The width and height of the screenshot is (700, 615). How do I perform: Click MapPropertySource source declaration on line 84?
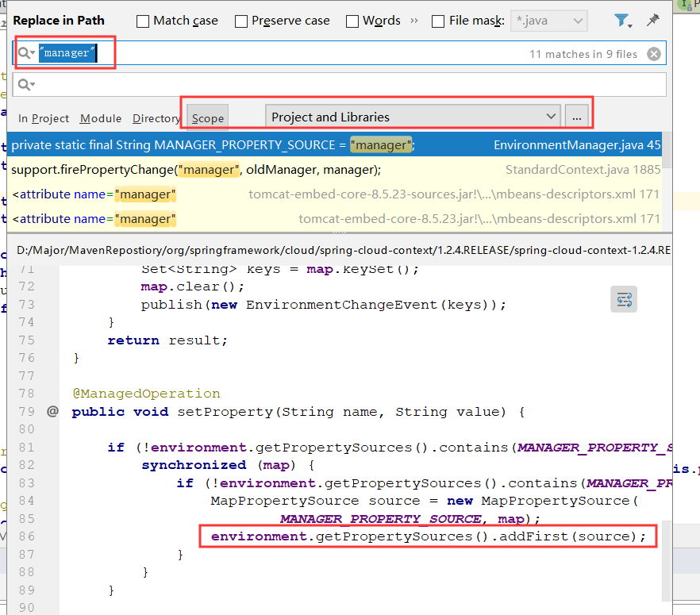(x=424, y=501)
